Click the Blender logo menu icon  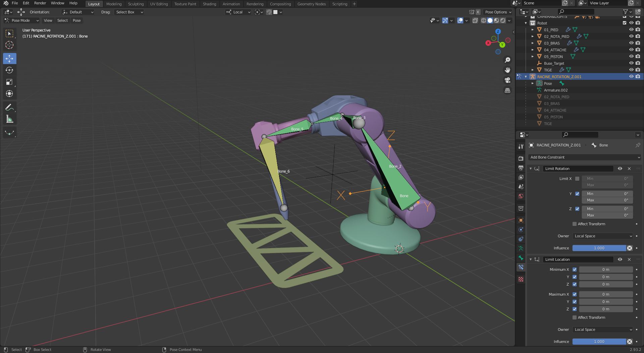[6, 3]
